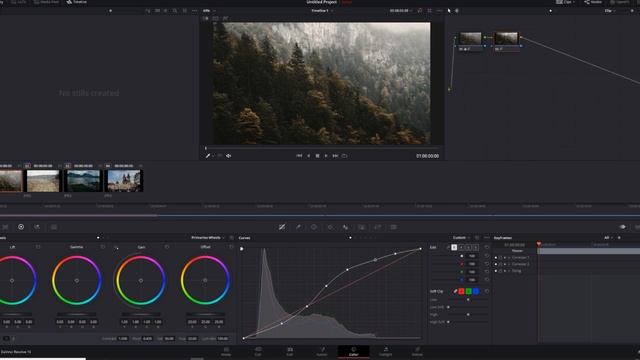
Task: Open the Power Windows palette icon
Action: [x=314, y=227]
